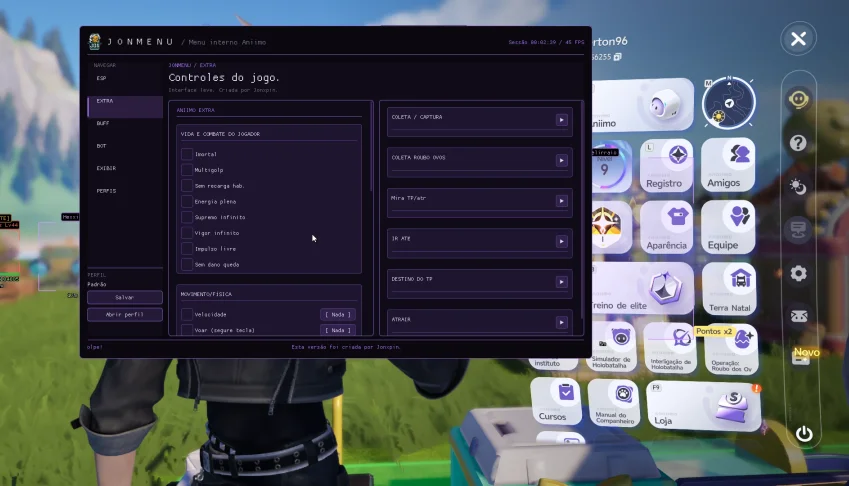
Task: Open the Operação: Roubo dos Ov tile
Action: point(732,350)
